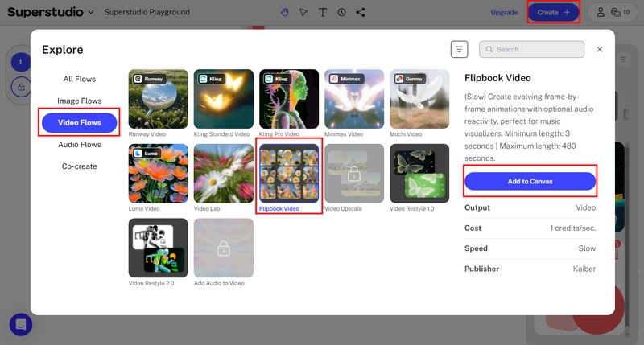Select the Video Restyle 2.0 flow
The height and width of the screenshot is (345, 644).
[158, 248]
